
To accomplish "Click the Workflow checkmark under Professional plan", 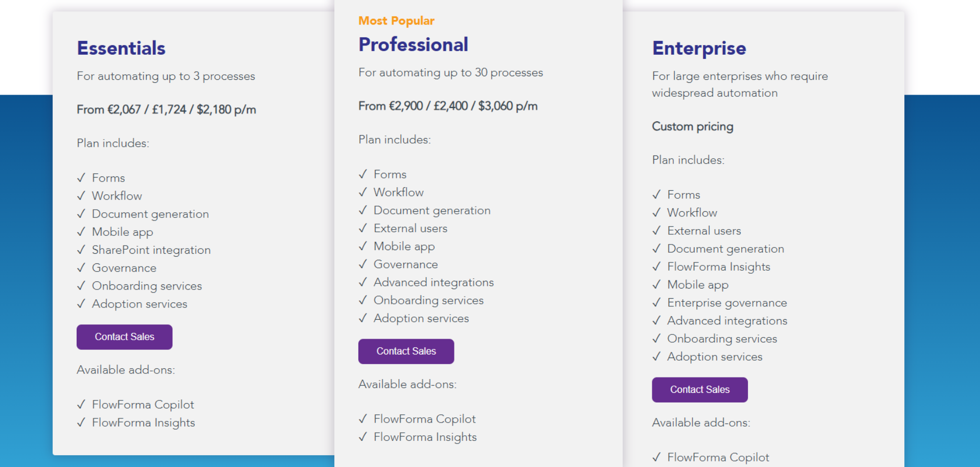I will point(363,192).
